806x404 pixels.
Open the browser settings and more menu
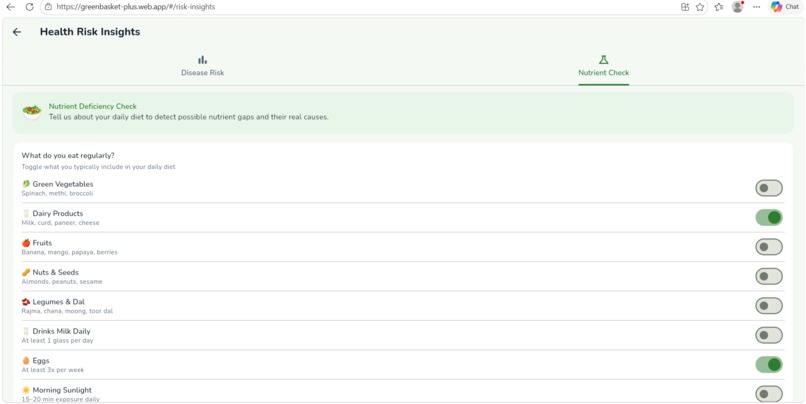pyautogui.click(x=756, y=7)
